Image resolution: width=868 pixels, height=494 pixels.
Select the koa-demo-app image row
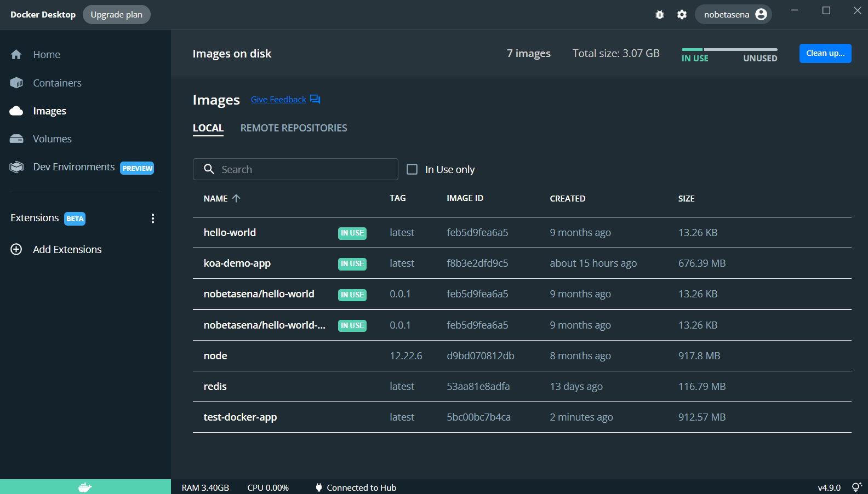237,263
